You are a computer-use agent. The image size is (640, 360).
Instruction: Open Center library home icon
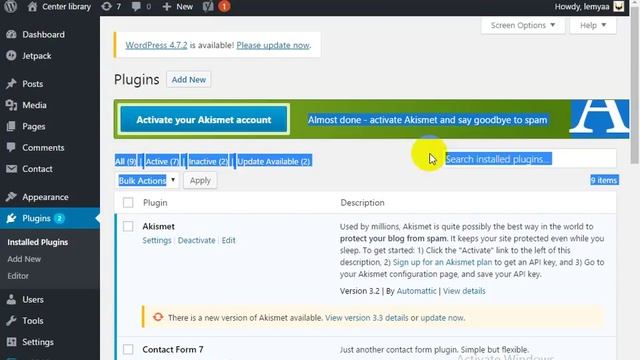pyautogui.click(x=32, y=7)
